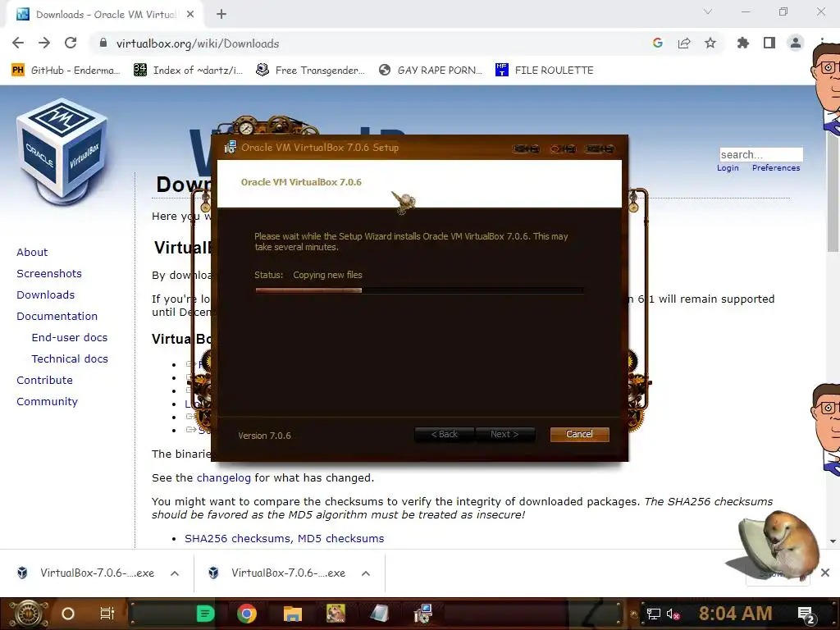Viewport: 840px width, 630px height.
Task: Expand options for second VirtualBox-7.0.6 download
Action: pos(366,573)
